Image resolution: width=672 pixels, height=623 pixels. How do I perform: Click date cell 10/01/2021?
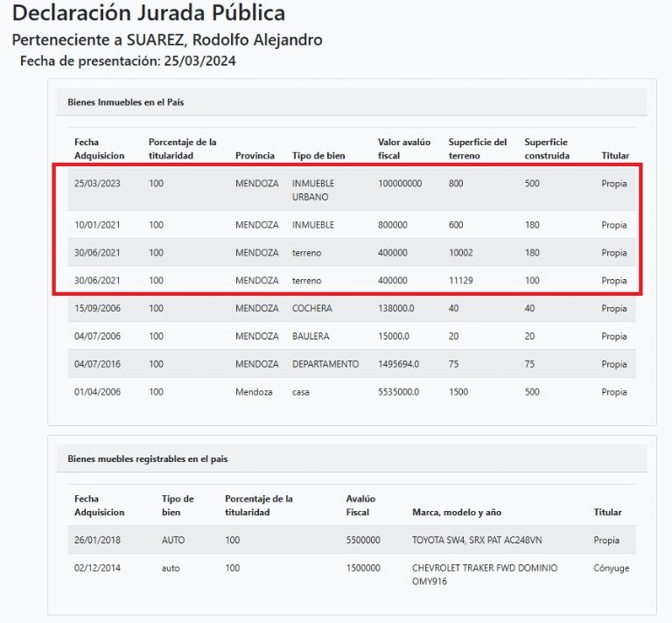97,225
